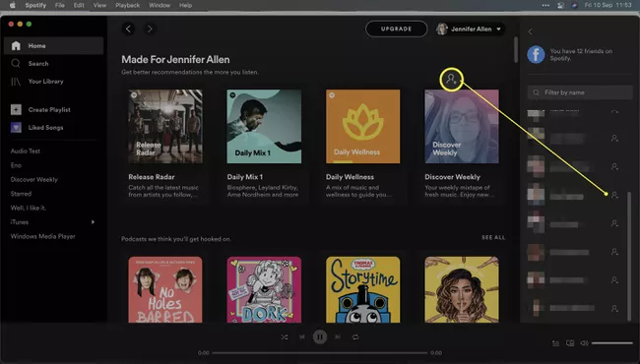
Task: Open the Eno playlist
Action: (x=16, y=165)
